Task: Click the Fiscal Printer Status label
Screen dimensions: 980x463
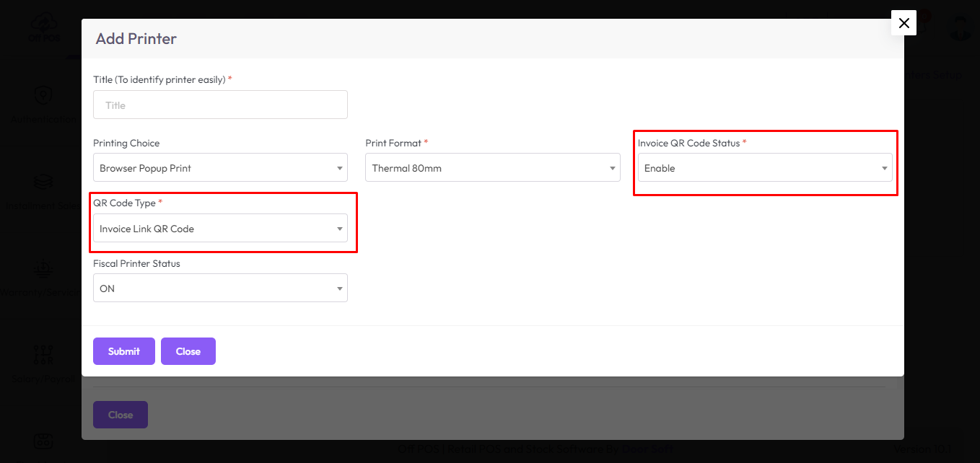Action: click(x=136, y=263)
